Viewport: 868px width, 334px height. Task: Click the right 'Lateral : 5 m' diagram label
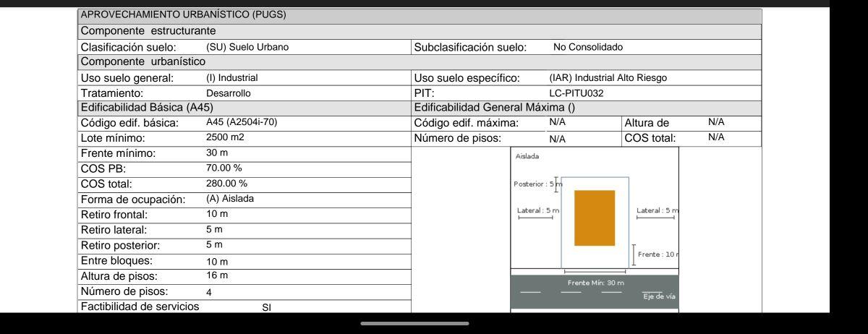click(658, 210)
